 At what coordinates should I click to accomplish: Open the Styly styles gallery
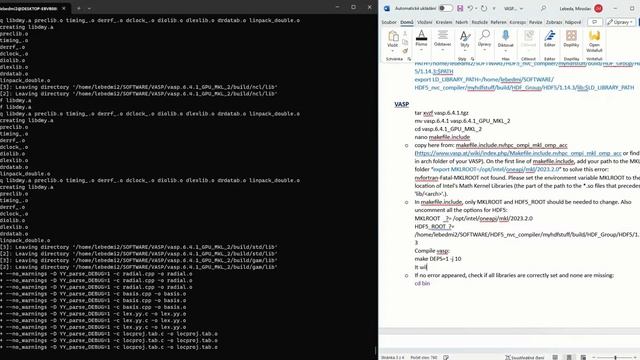(464, 40)
